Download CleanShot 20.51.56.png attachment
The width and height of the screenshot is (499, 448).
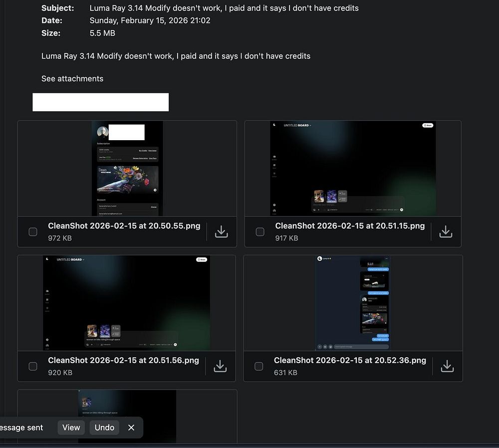220,366
